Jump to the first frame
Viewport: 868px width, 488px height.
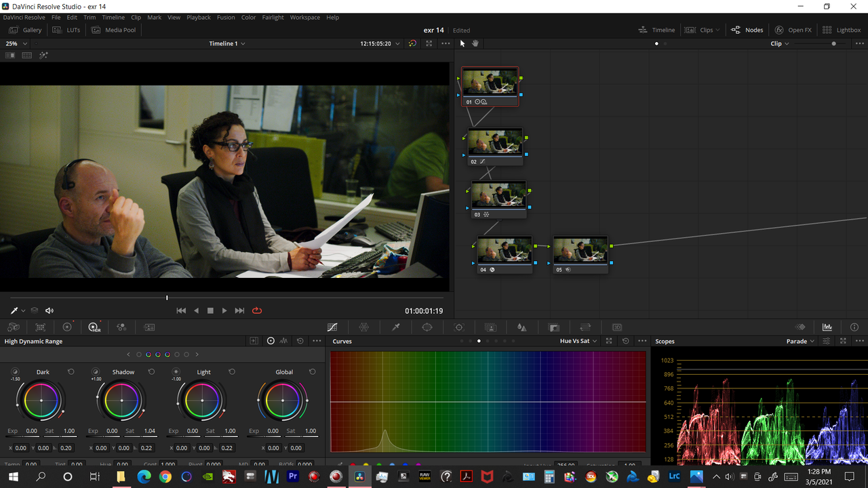pos(181,310)
